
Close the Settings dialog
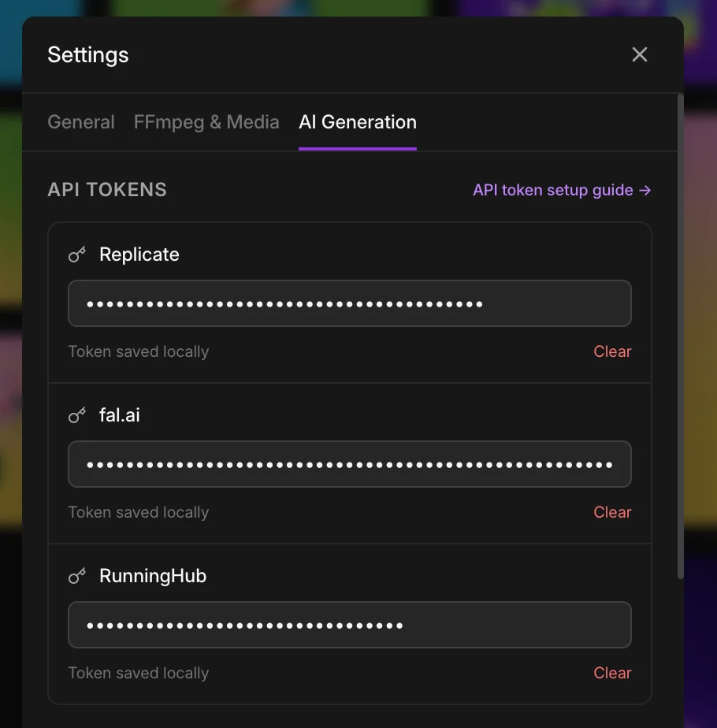tap(640, 54)
